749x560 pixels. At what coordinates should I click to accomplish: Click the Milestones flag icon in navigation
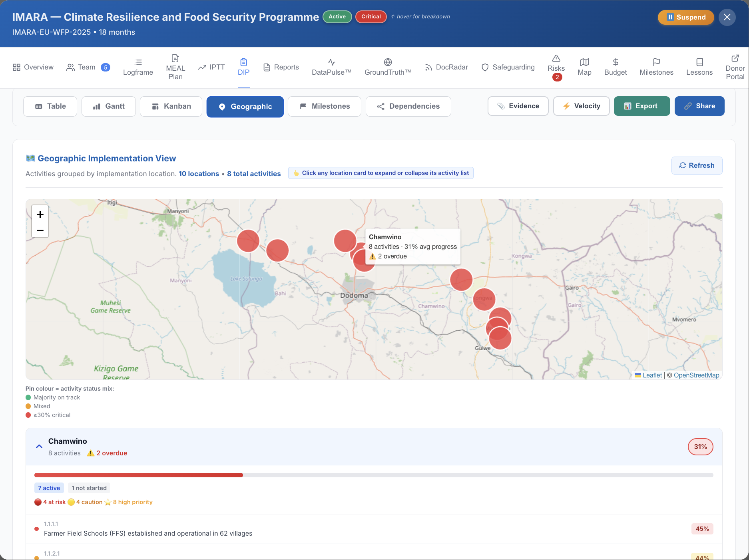click(x=656, y=62)
